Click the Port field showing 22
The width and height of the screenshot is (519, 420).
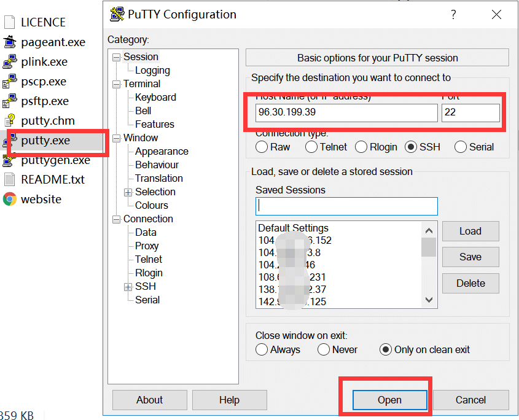point(470,112)
